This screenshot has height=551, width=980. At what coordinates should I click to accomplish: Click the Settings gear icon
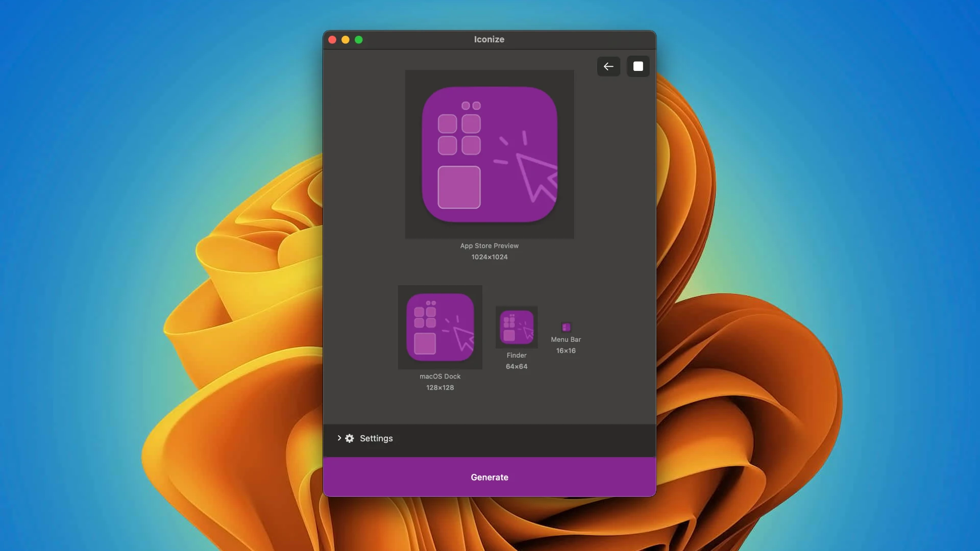click(x=350, y=438)
